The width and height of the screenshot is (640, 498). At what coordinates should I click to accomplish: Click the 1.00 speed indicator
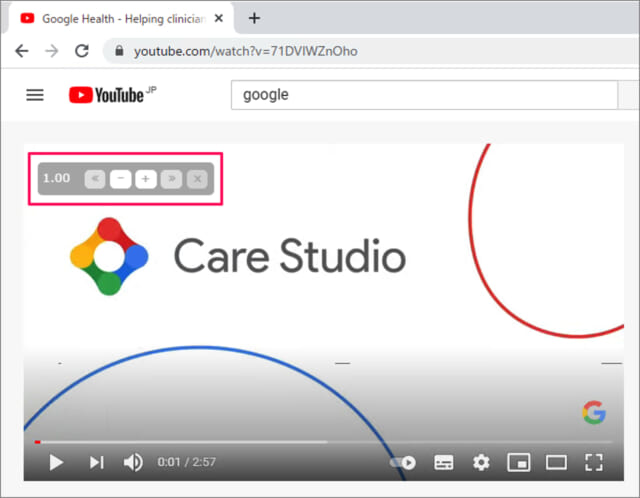57,178
